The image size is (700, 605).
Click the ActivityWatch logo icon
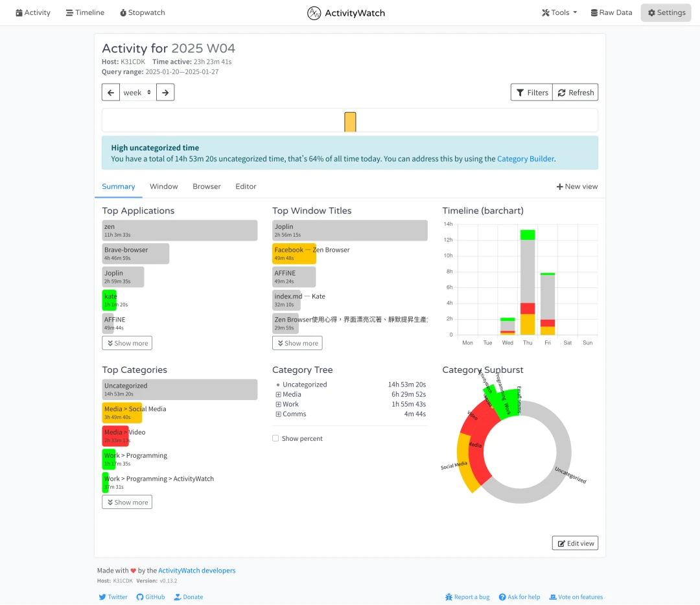click(x=314, y=13)
